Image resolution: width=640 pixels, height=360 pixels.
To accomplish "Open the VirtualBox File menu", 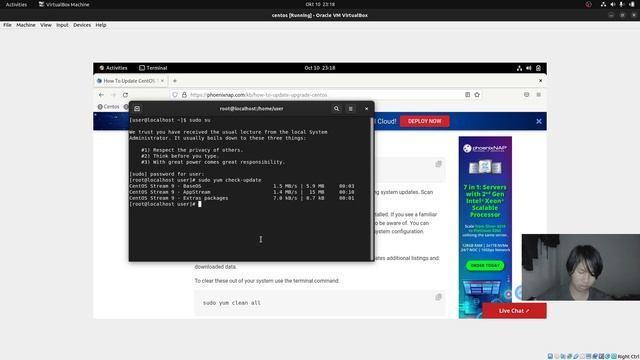I will pos(7,25).
